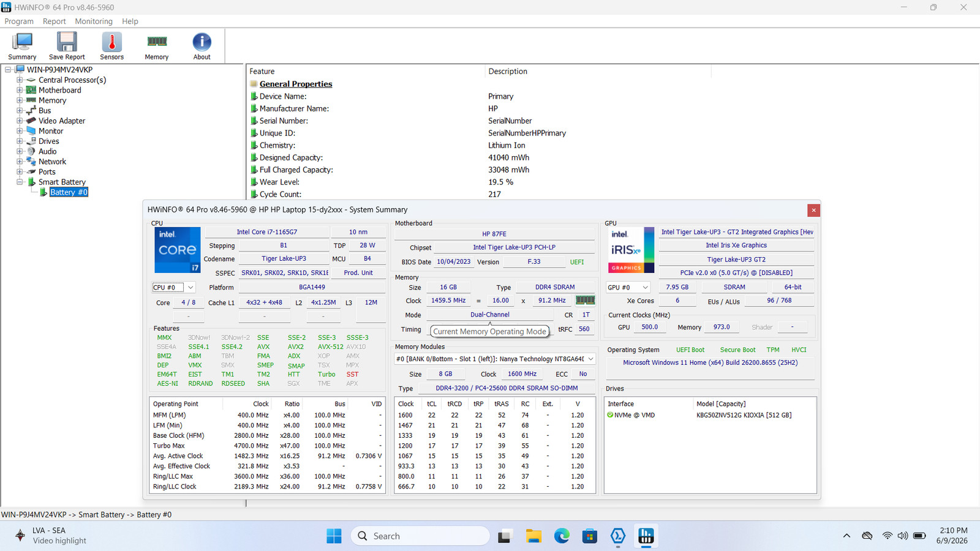
Task: Expand the Ports tree node
Action: 20,171
